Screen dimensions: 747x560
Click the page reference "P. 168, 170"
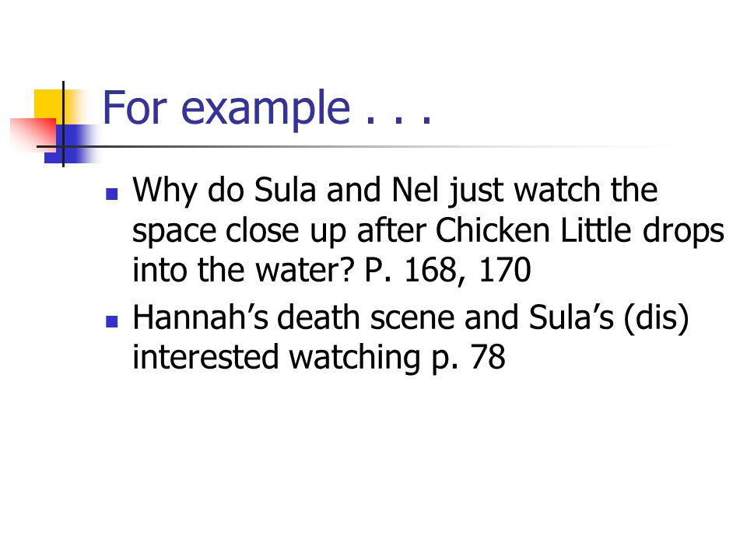click(448, 270)
